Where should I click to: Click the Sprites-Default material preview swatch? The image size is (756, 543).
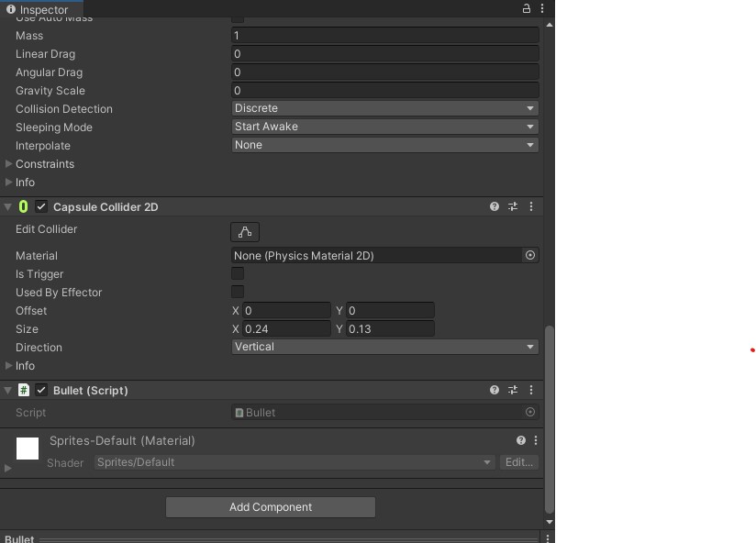click(x=28, y=449)
